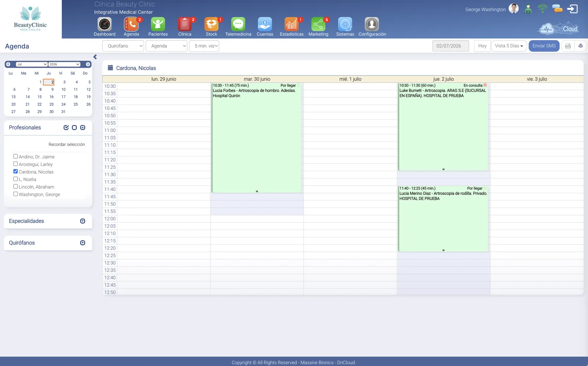The height and width of the screenshot is (366, 588).
Task: Check the Washington, George checkbox
Action: 15,194
